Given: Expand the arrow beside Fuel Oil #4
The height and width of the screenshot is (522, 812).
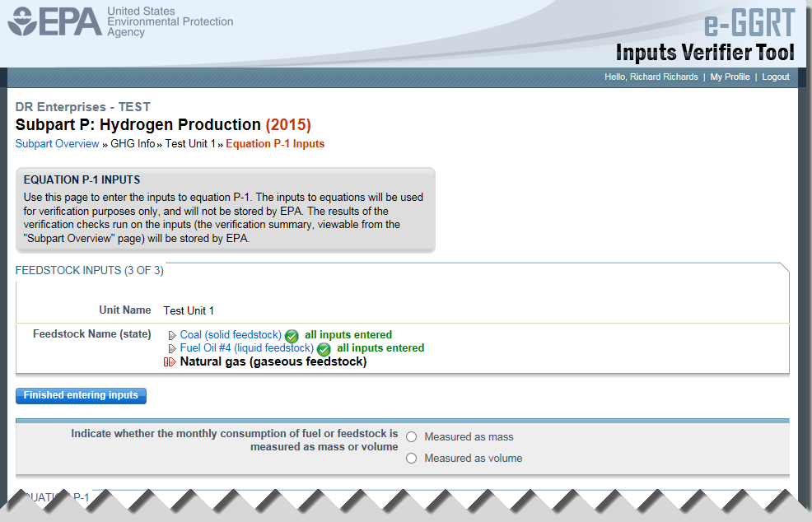Looking at the screenshot, I should point(172,348).
